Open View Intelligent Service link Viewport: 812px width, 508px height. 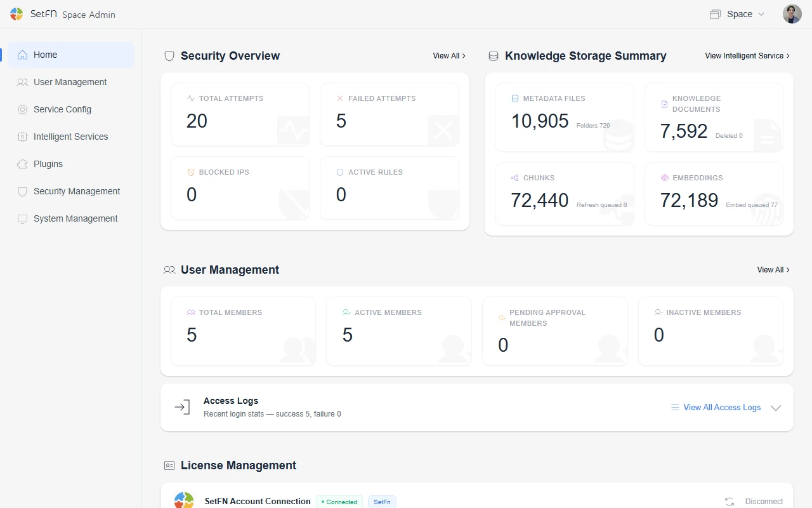click(x=747, y=56)
